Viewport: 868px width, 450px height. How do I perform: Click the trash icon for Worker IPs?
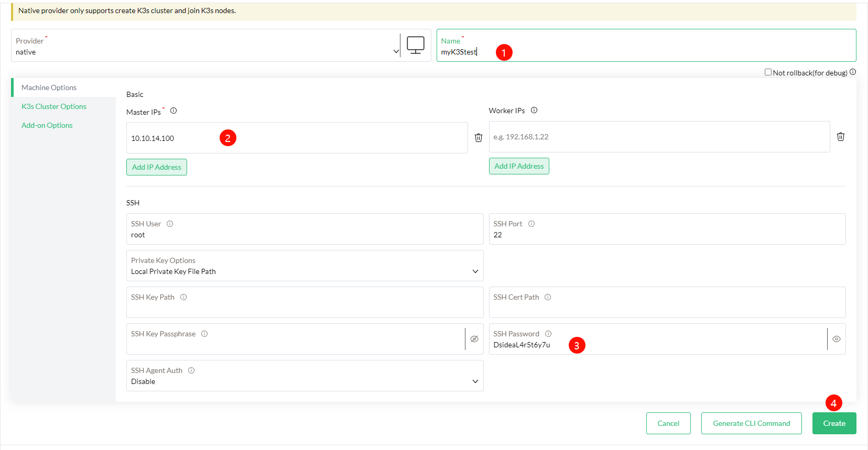pos(841,137)
